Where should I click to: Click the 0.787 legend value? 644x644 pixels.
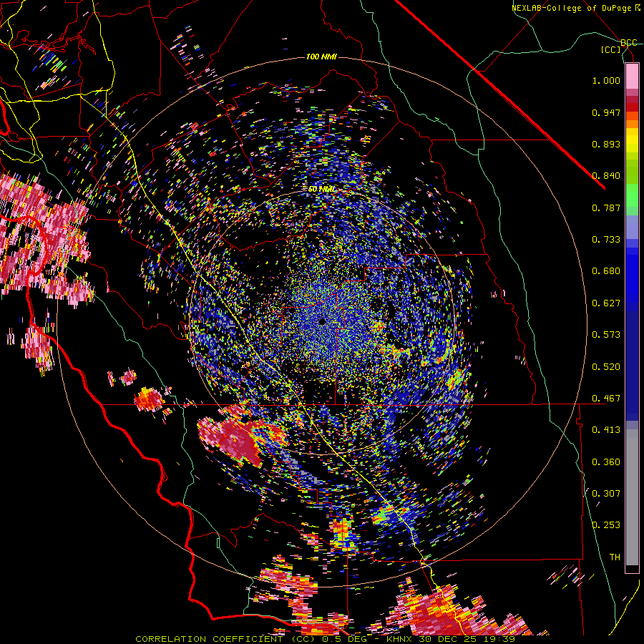tap(606, 208)
